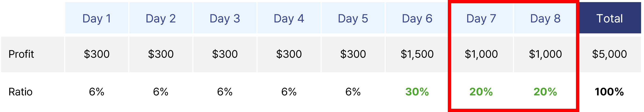Click the dark blue Total header
The height and width of the screenshot is (112, 644).
click(610, 18)
